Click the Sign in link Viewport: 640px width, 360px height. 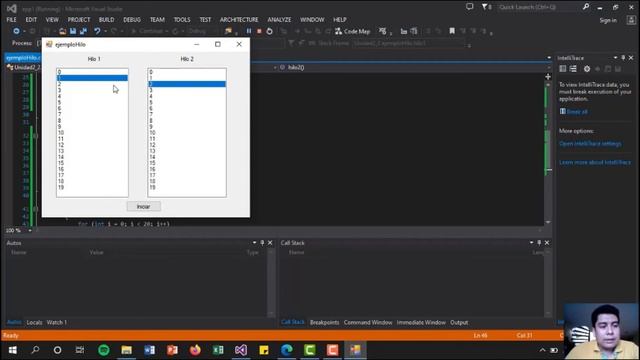click(x=608, y=20)
